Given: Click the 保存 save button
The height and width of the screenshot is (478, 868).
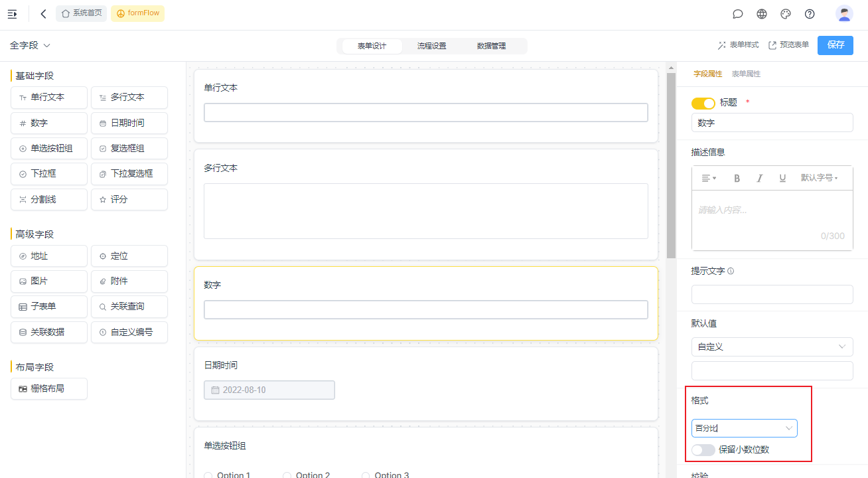Looking at the screenshot, I should point(835,45).
